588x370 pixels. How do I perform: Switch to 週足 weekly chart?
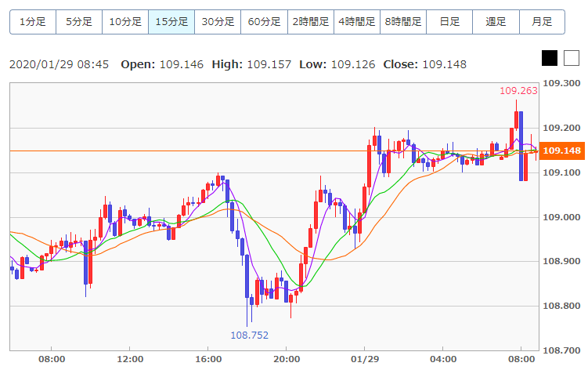coord(496,22)
